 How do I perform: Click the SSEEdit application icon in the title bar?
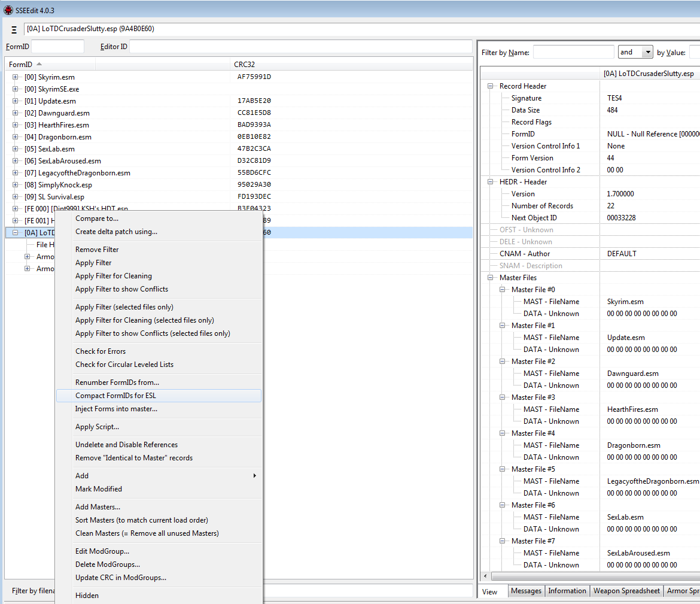coord(8,10)
